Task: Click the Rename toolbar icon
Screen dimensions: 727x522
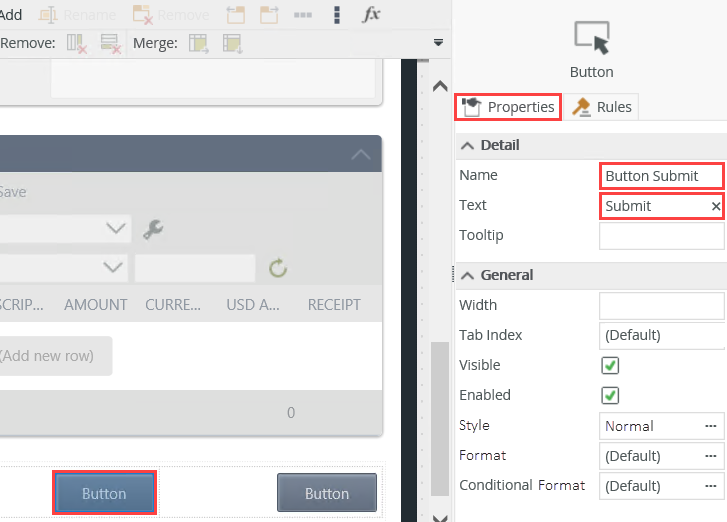Action: click(48, 15)
